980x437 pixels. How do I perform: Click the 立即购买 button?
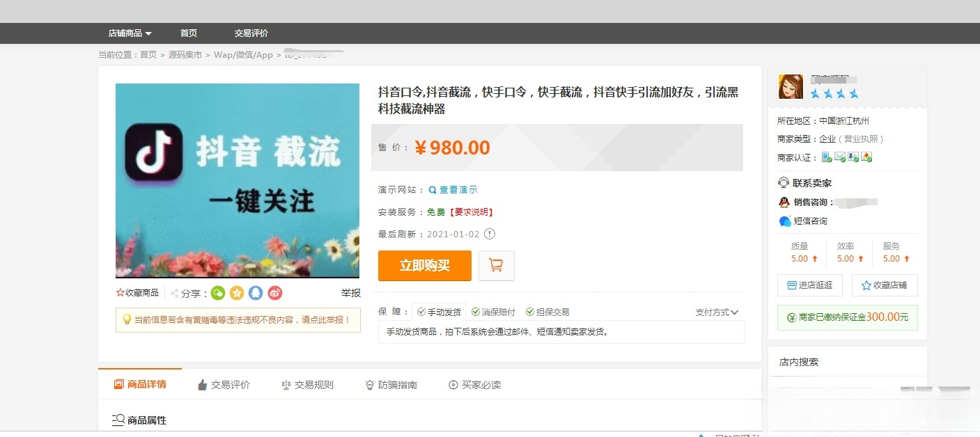(x=423, y=265)
